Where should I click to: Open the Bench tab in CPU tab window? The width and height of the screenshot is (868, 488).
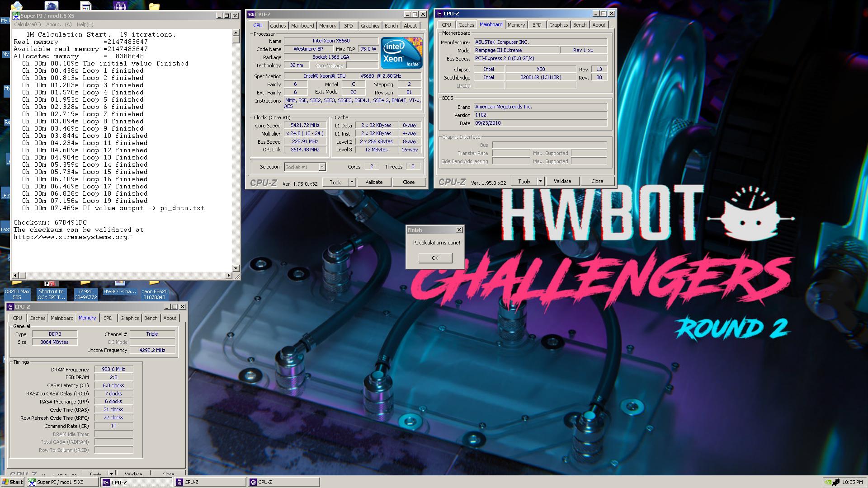point(392,26)
